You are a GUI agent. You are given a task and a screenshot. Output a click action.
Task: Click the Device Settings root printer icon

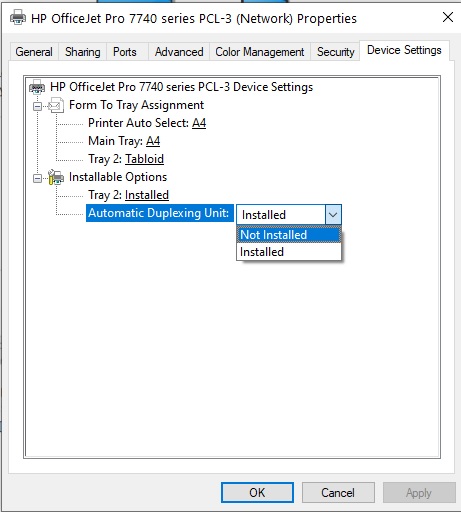tap(37, 87)
